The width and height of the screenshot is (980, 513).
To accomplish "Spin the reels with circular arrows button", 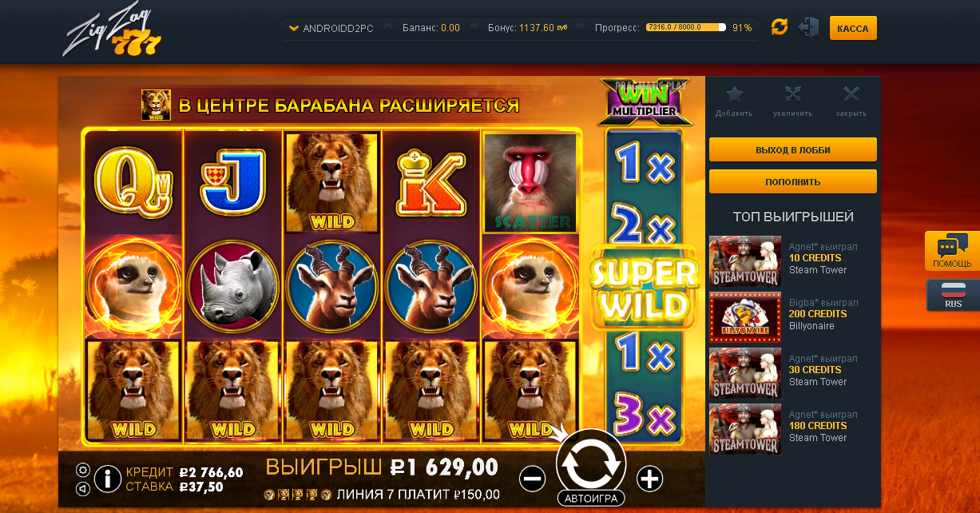I will (591, 460).
